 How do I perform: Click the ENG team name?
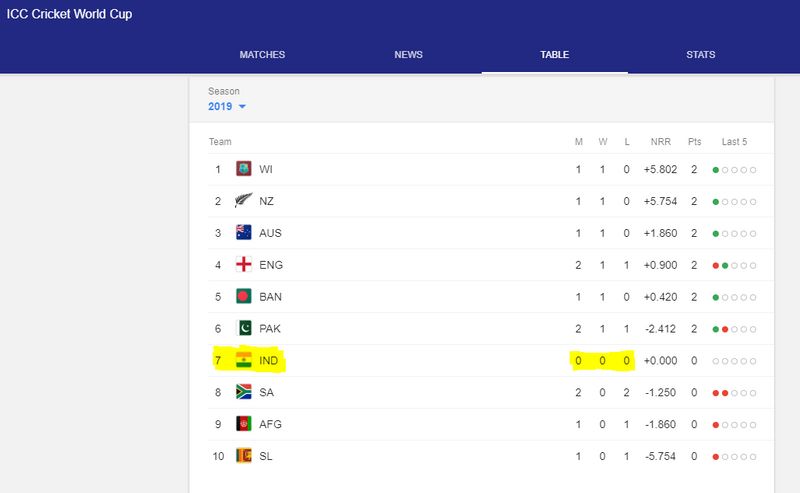[x=270, y=264]
